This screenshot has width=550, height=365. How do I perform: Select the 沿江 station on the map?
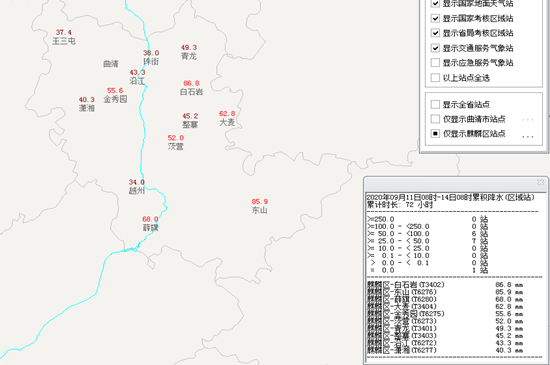pos(137,81)
